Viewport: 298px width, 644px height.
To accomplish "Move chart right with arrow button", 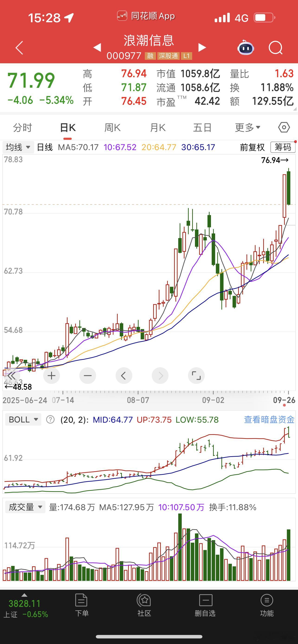I will [x=160, y=376].
